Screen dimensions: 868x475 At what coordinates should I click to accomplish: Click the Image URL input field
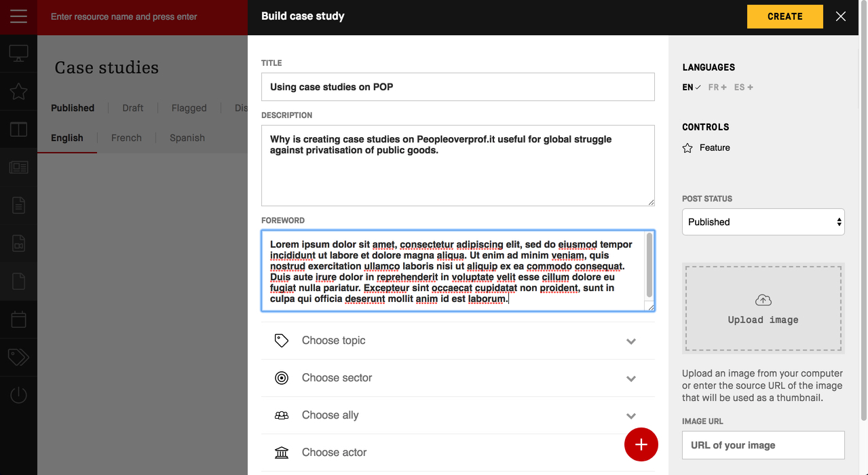(763, 445)
